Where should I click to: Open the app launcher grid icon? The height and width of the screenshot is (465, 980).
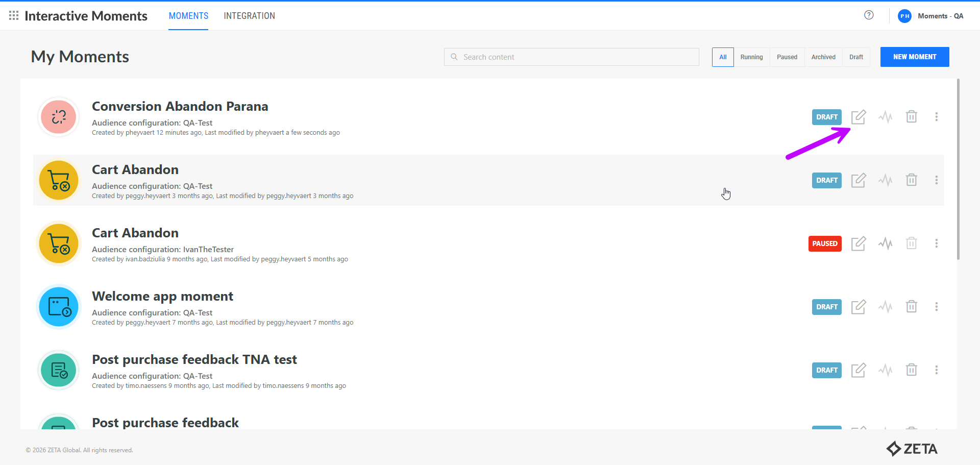pos(14,16)
